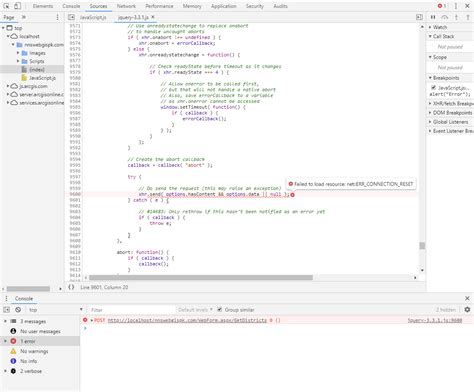Select the 1 error sidebar filter
This screenshot has height=392, width=474.
28,341
